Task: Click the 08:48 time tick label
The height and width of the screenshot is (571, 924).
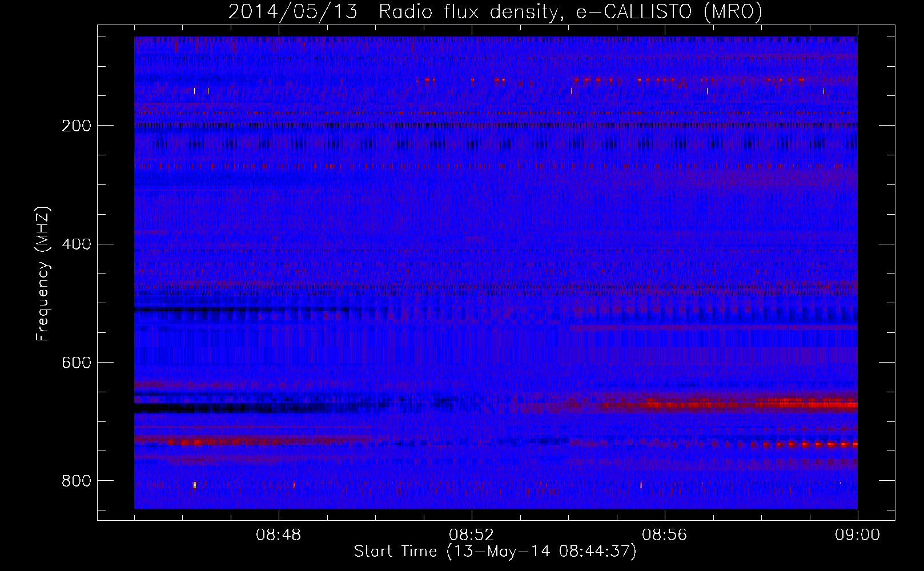Action: click(279, 535)
